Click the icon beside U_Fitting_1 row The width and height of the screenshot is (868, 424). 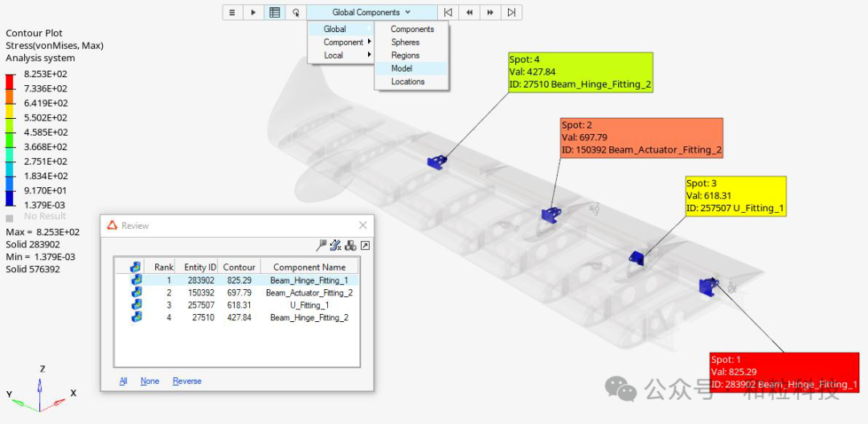pos(136,305)
